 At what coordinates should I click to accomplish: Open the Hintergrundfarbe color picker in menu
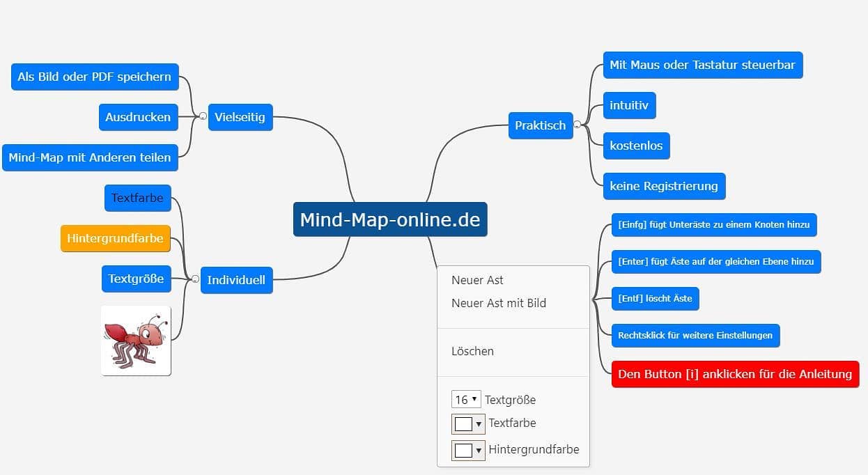pos(468,450)
